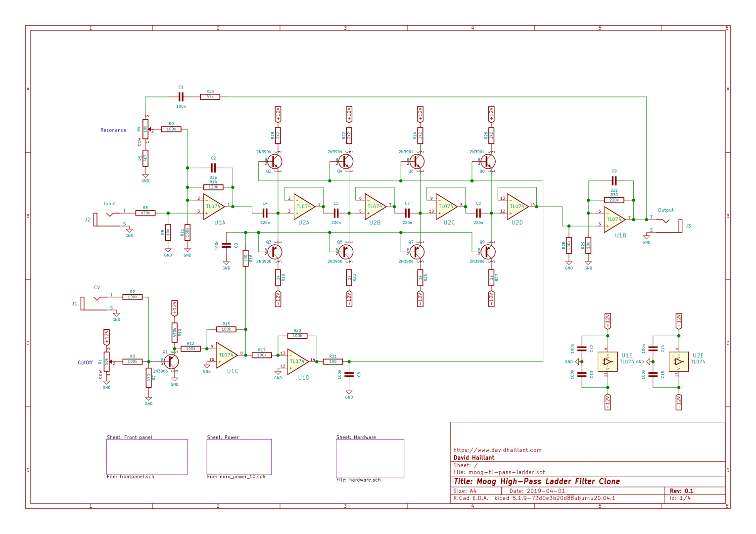The image size is (756, 534).
Task: Select the U2C TL074 op-amp symbol
Action: pyautogui.click(x=447, y=207)
